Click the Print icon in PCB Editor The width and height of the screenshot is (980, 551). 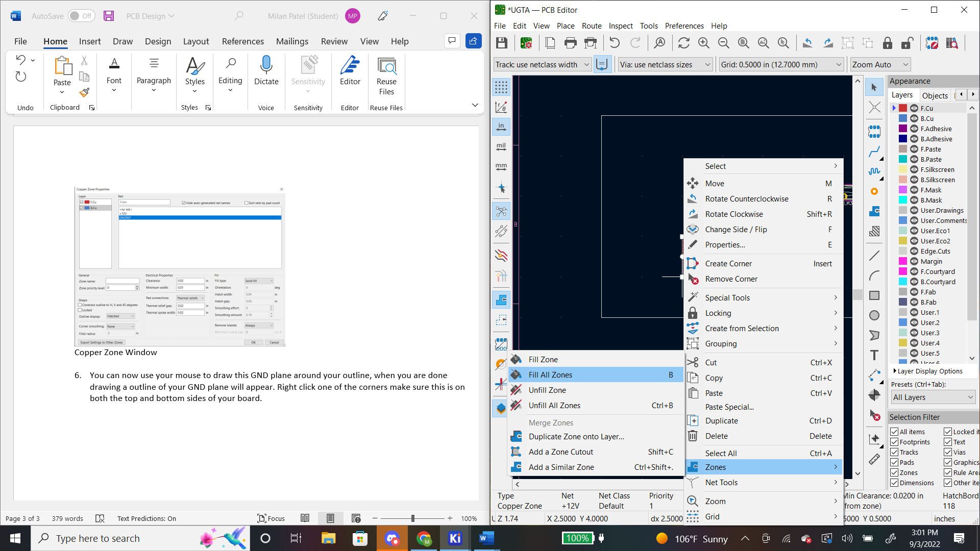click(571, 43)
